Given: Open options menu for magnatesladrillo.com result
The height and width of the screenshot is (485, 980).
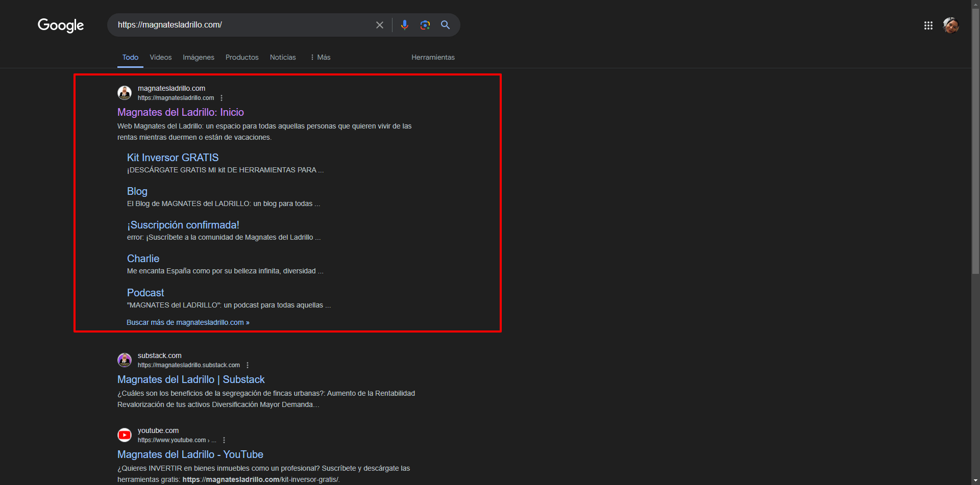Looking at the screenshot, I should pos(222,98).
